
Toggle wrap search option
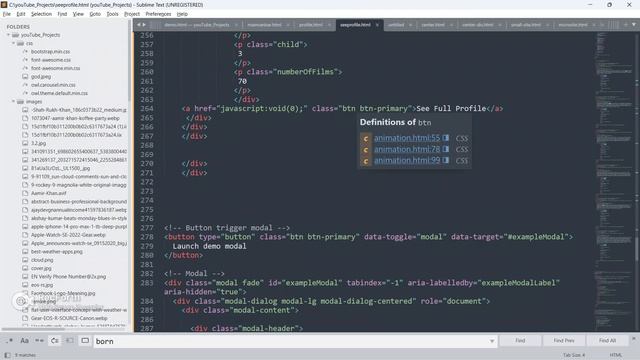pos(55,340)
